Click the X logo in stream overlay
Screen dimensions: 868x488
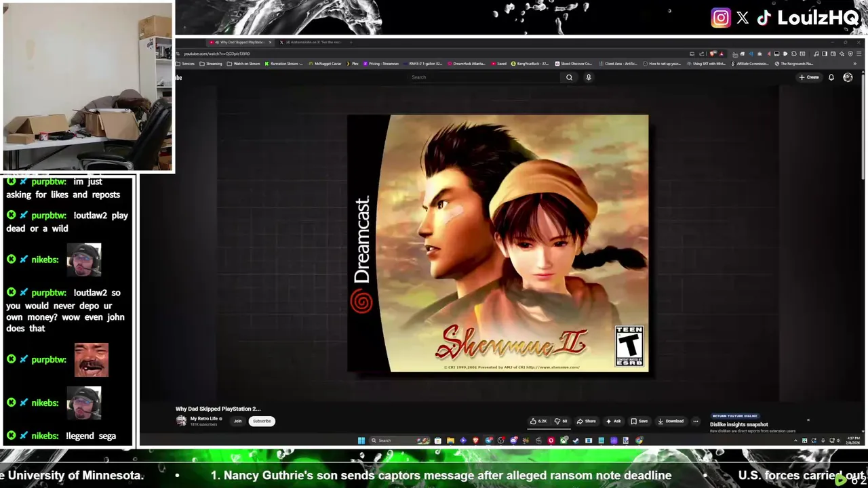click(743, 18)
